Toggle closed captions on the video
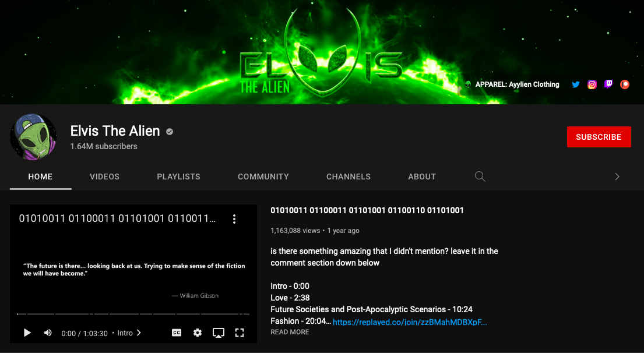 tap(177, 333)
